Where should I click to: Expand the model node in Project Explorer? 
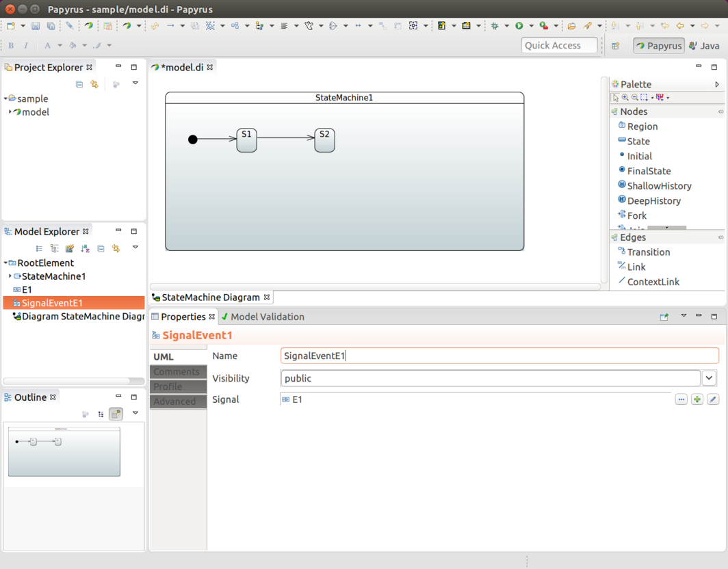pyautogui.click(x=10, y=112)
